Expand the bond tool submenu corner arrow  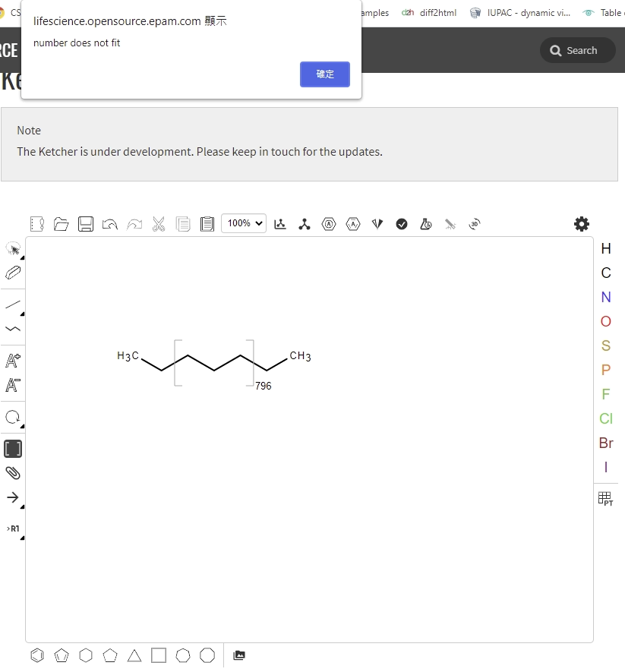22,314
